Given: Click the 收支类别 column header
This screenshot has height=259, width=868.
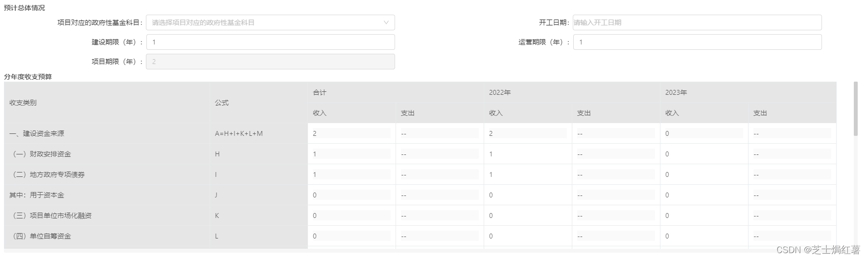Looking at the screenshot, I should 23,103.
